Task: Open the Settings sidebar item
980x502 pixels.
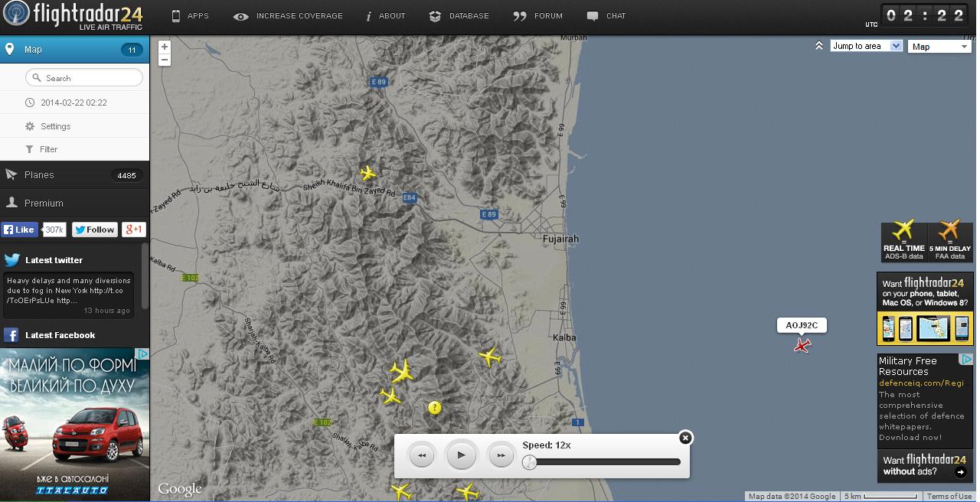Action: tap(55, 126)
